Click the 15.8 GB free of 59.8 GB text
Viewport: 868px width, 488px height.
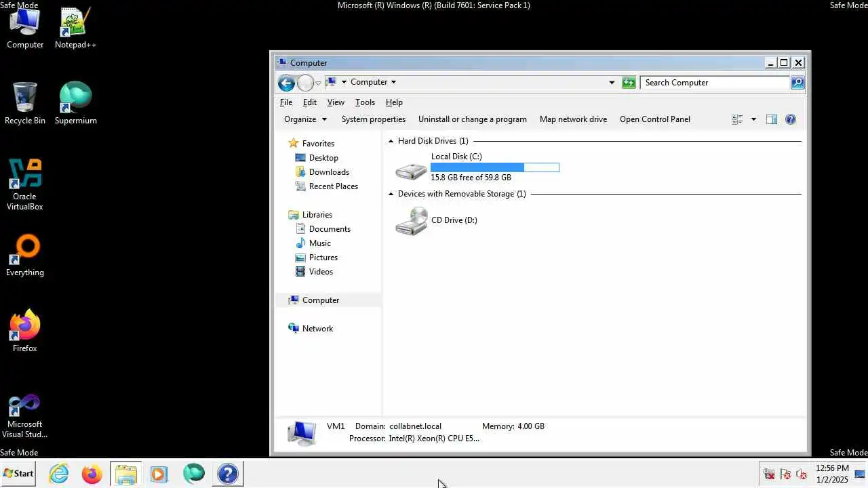point(471,178)
